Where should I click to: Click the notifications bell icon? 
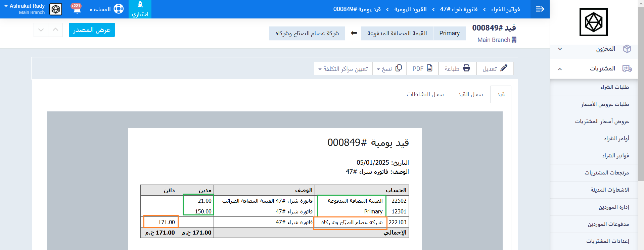tap(77, 9)
